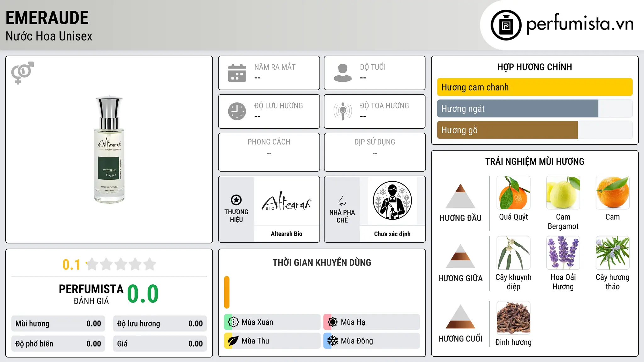Select the Quả Quýt mandarin note image
The image size is (644, 362).
coord(514,193)
